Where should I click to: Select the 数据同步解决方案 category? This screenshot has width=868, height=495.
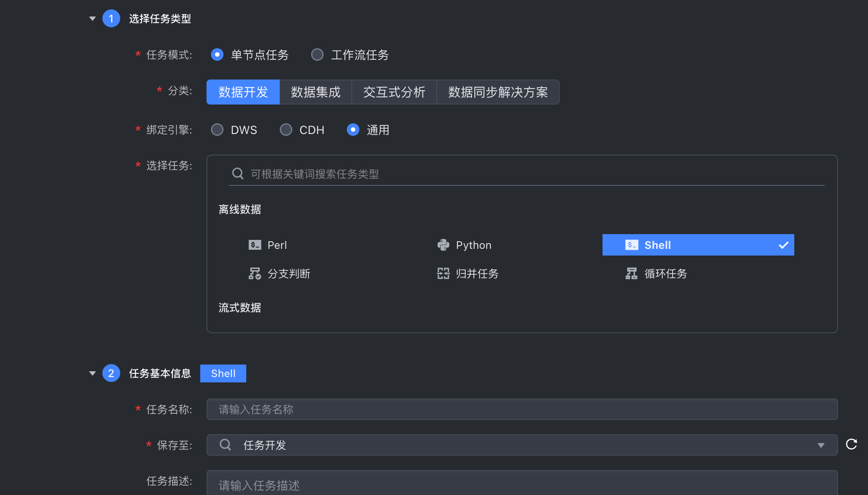click(497, 92)
